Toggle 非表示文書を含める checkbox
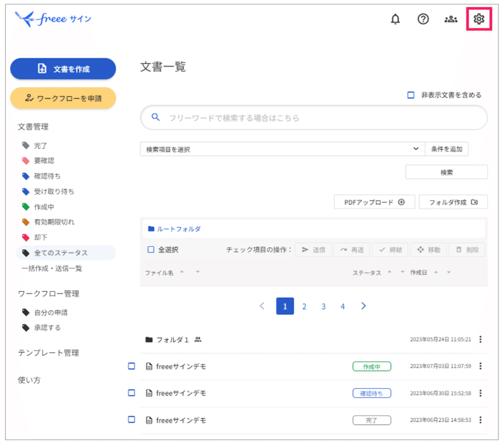This screenshot has width=504, height=445. tap(411, 95)
